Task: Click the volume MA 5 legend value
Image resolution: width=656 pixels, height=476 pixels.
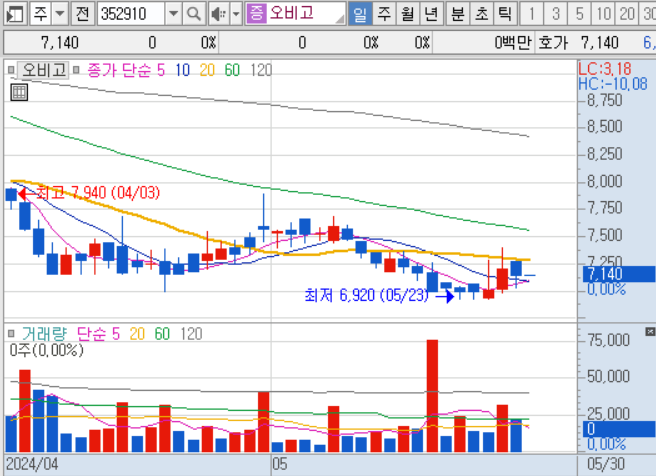Action: (x=116, y=334)
